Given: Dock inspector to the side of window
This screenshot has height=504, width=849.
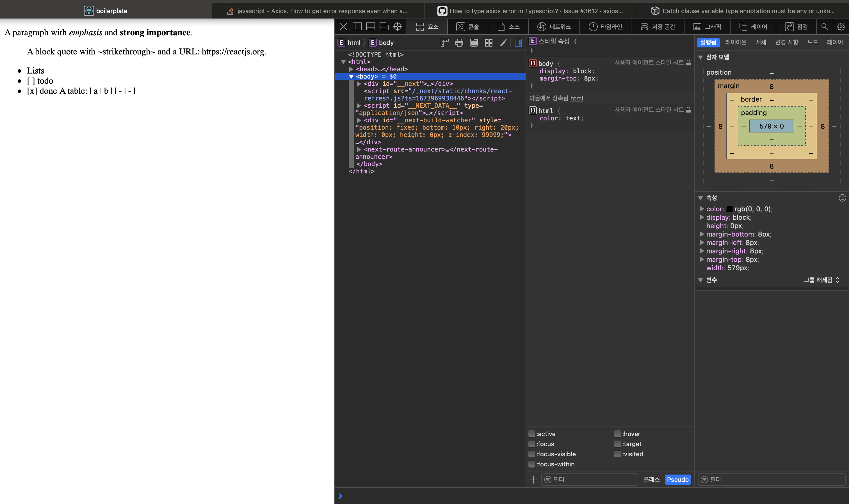Looking at the screenshot, I should point(357,26).
